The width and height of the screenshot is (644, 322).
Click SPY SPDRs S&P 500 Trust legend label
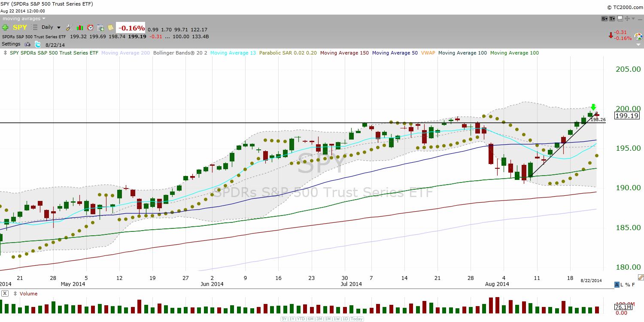[53, 53]
